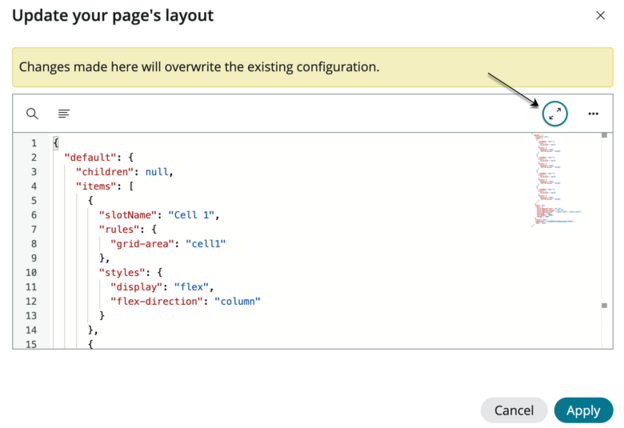Click the "Cell 1" string value
The image size is (624, 428).
click(191, 215)
